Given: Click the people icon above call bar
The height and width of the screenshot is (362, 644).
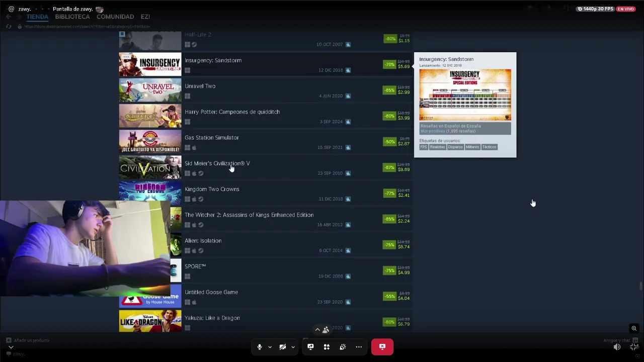Looking at the screenshot, I should (x=326, y=330).
